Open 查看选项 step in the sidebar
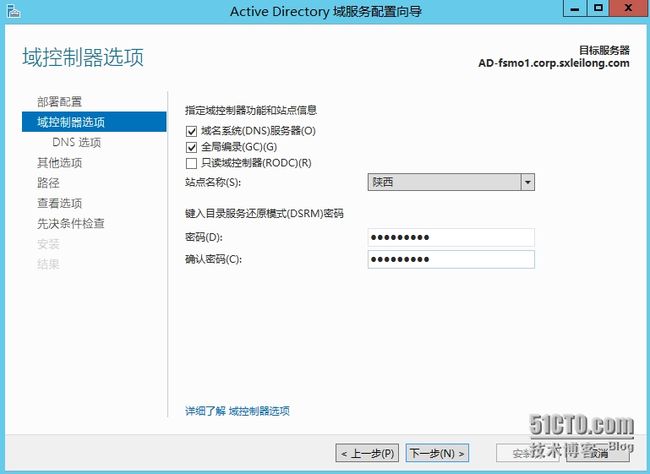This screenshot has height=474, width=650. click(x=59, y=203)
